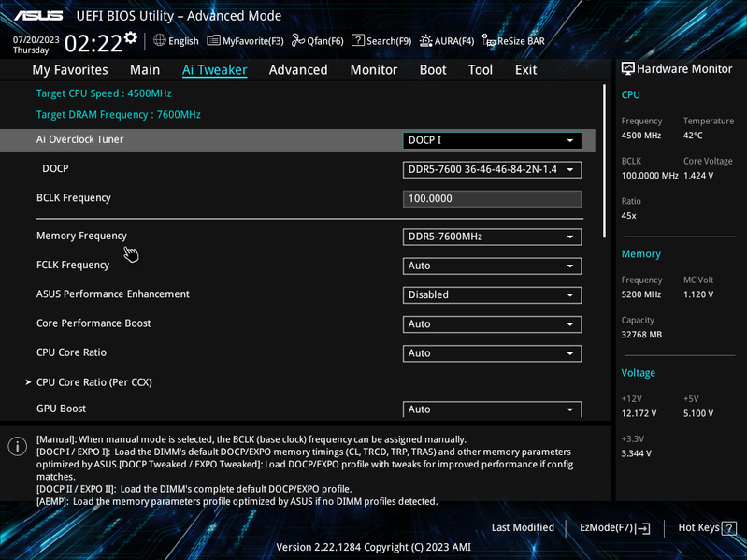Select ASUS Performance Enhancement label
Screen dimensions: 747x560
click(x=113, y=294)
